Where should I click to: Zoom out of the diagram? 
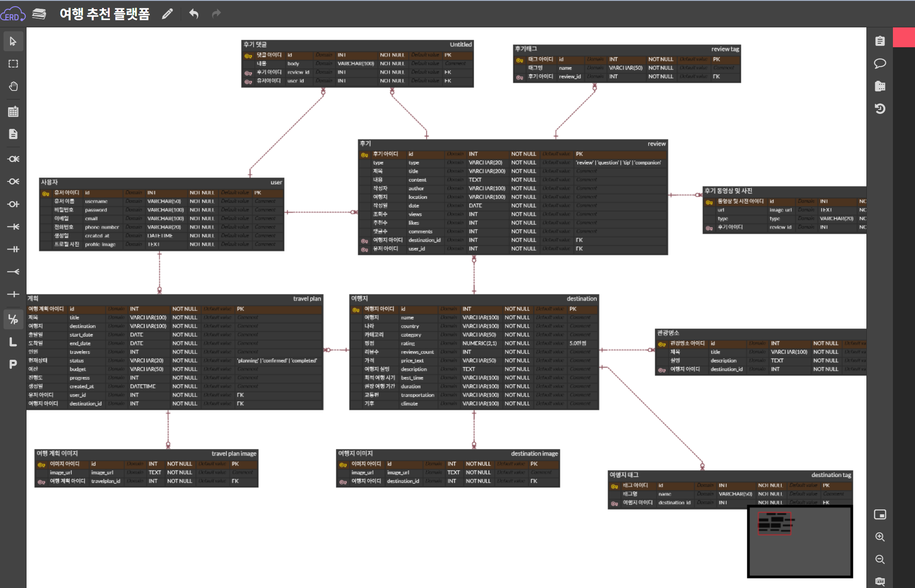880,560
